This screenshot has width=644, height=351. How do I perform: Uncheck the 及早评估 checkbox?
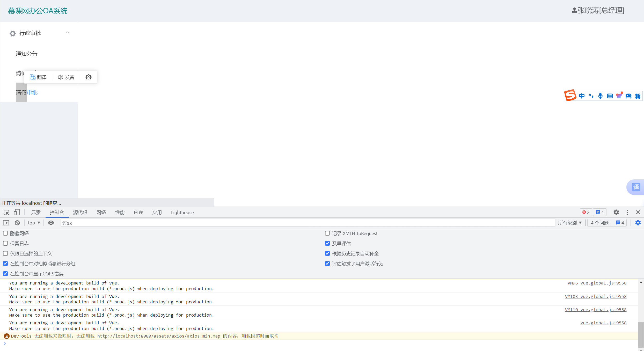coord(327,243)
